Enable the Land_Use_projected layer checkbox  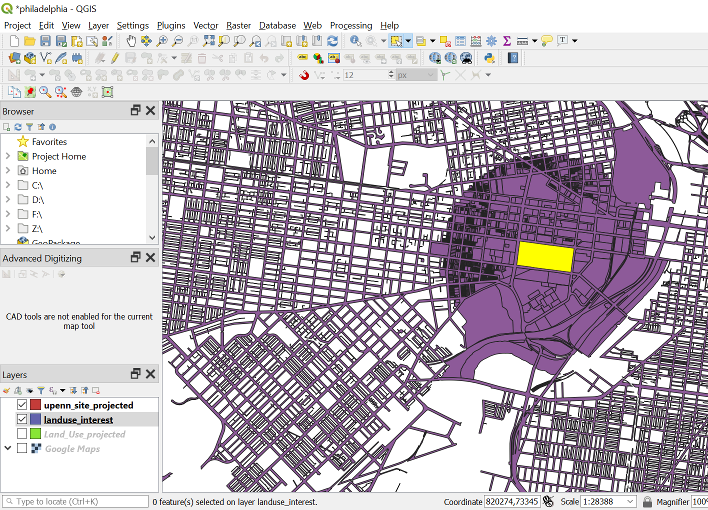22,434
